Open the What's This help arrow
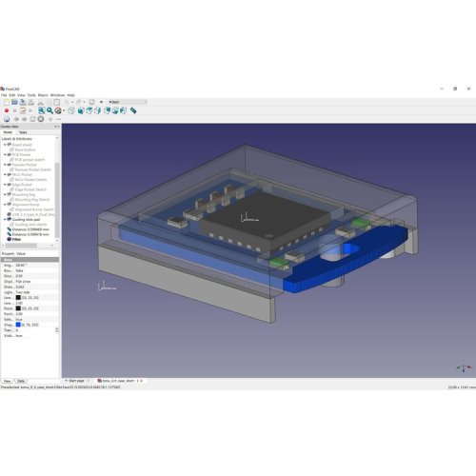 point(101,102)
